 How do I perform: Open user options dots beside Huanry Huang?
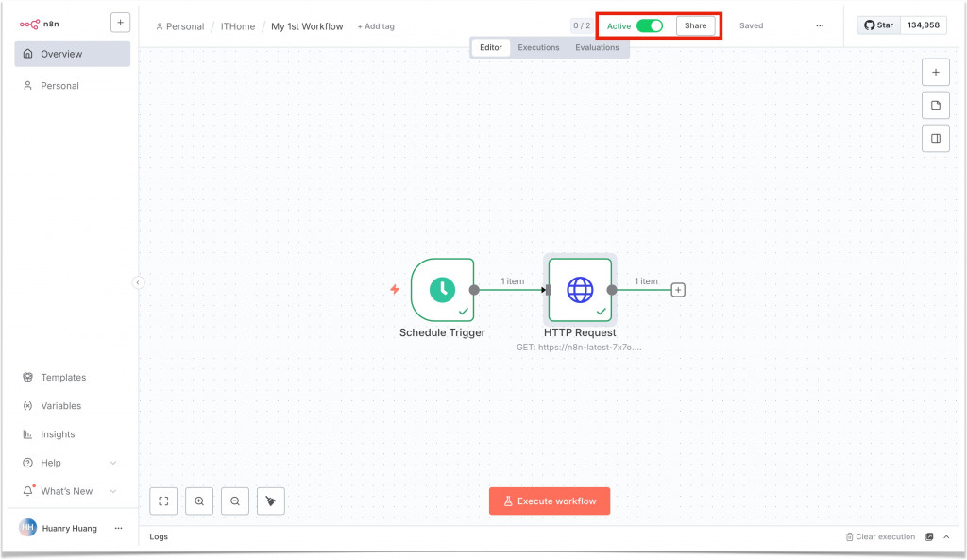click(118, 528)
